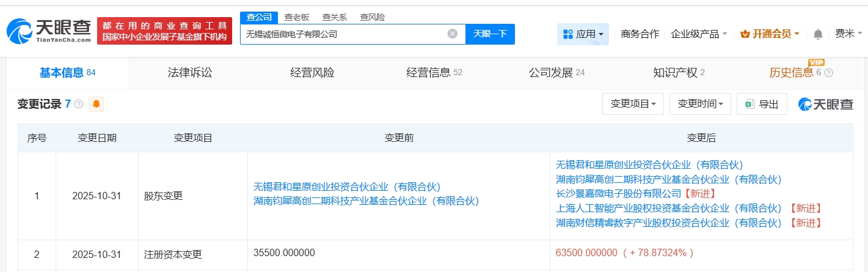This screenshot has height=272, width=868.
Task: Open the 应用 apps grid menu
Action: pos(583,34)
